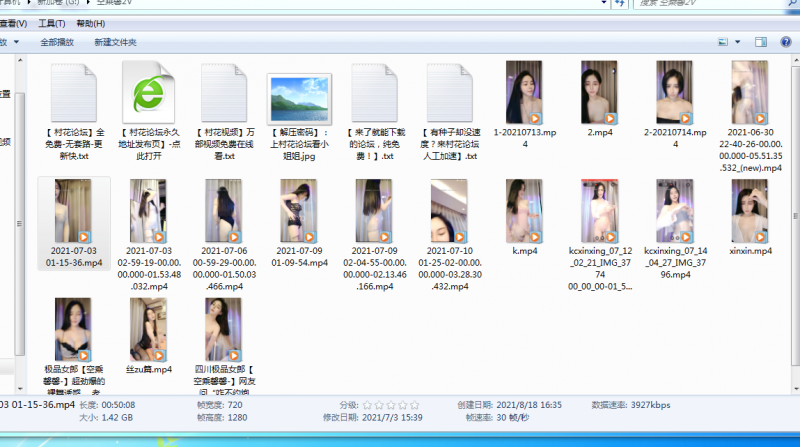
Task: Toggle the preview pane icon
Action: tap(760, 42)
